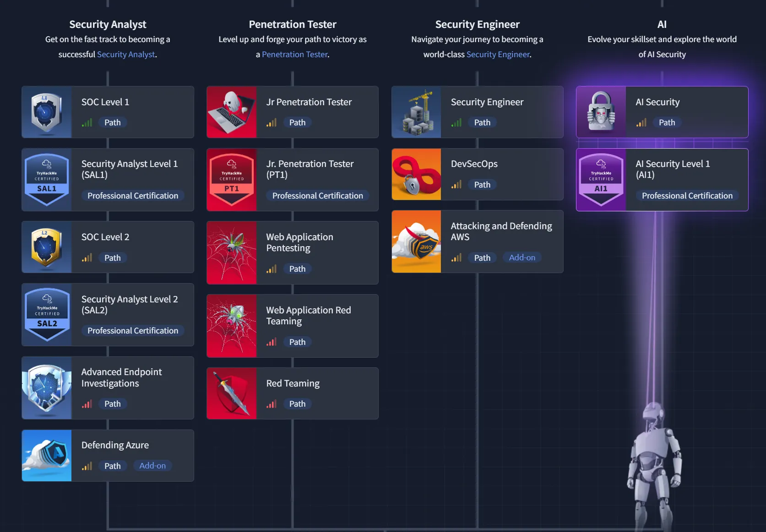Click the SOC Level 1 shield badge
Viewport: 766px width, 532px height.
[47, 112]
